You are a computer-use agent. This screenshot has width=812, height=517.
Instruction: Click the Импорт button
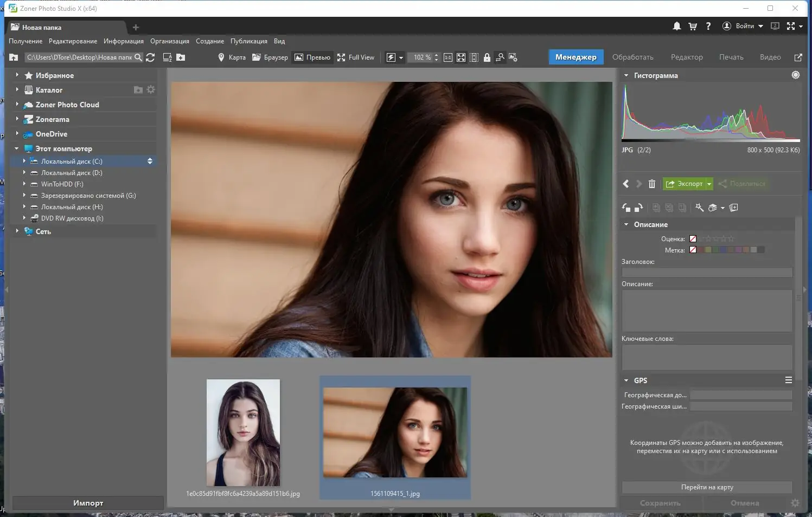click(87, 503)
